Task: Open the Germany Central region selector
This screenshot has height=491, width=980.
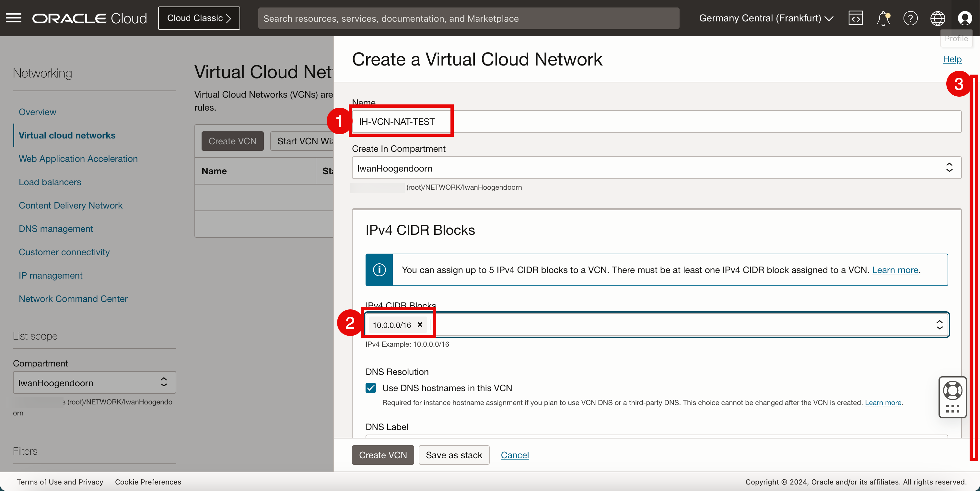Action: tap(766, 18)
